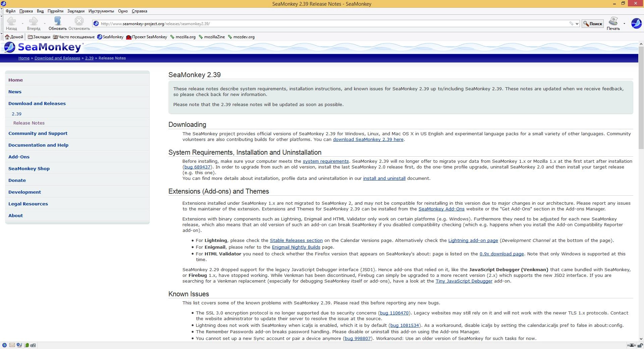
Task: Open the Stable Releases section link
Action: tap(296, 240)
